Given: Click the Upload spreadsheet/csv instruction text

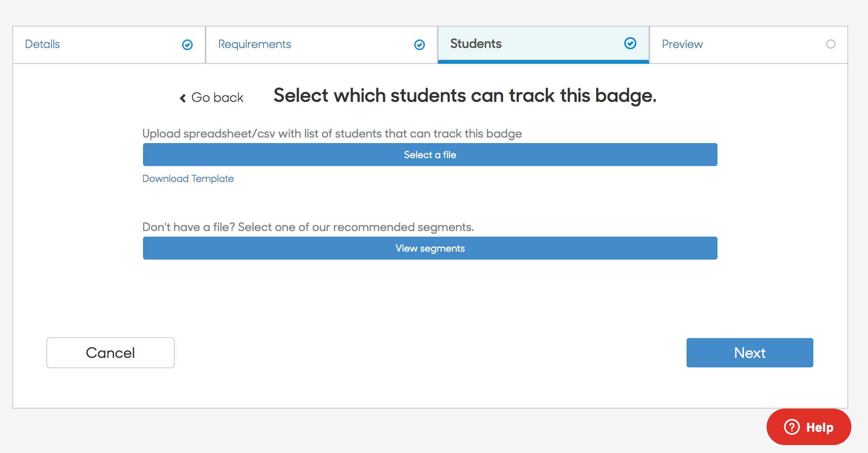Looking at the screenshot, I should point(332,134).
